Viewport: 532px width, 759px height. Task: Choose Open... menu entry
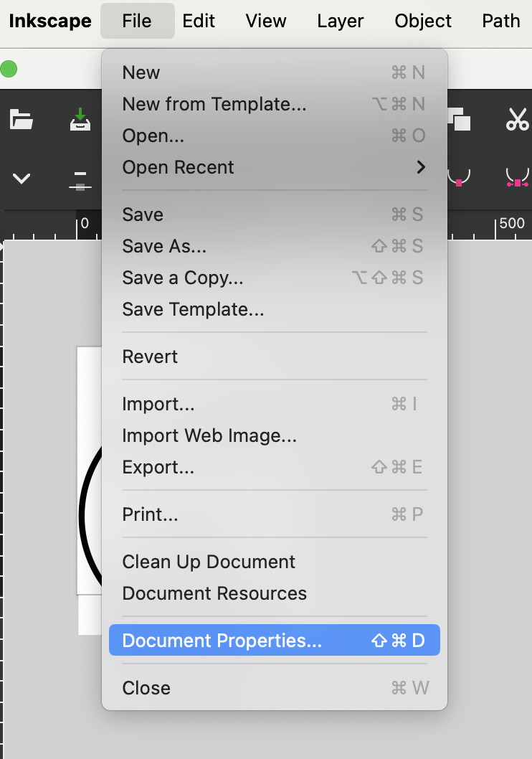point(274,136)
